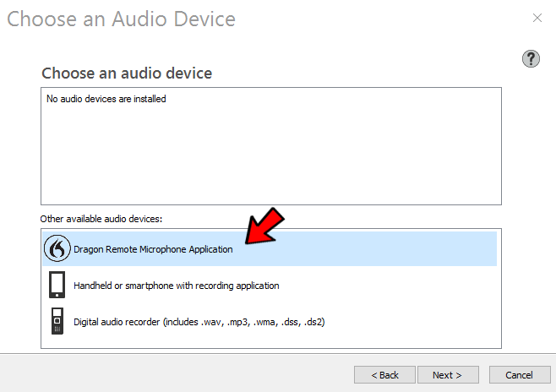Click the smartphone device icon
The image size is (556, 392).
(57, 286)
